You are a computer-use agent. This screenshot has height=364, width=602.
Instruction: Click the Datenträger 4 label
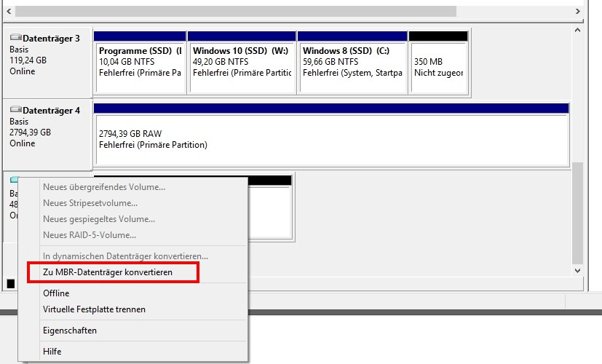[x=51, y=111]
